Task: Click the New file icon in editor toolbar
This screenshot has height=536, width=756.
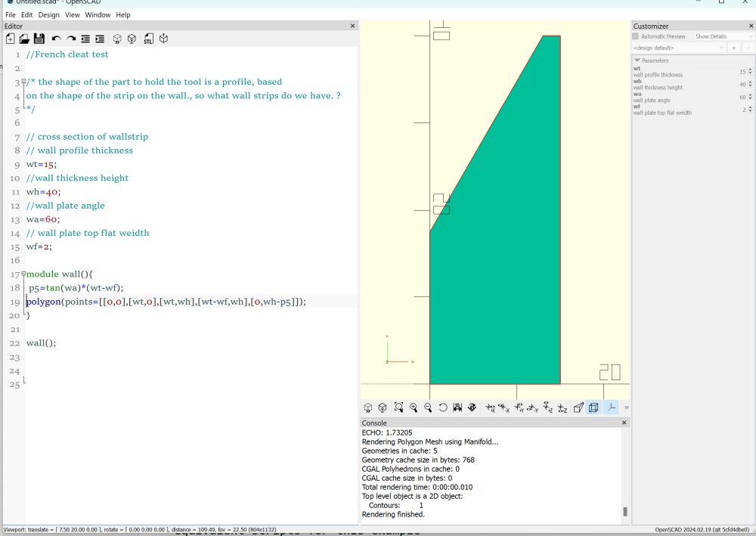Action: tap(11, 39)
